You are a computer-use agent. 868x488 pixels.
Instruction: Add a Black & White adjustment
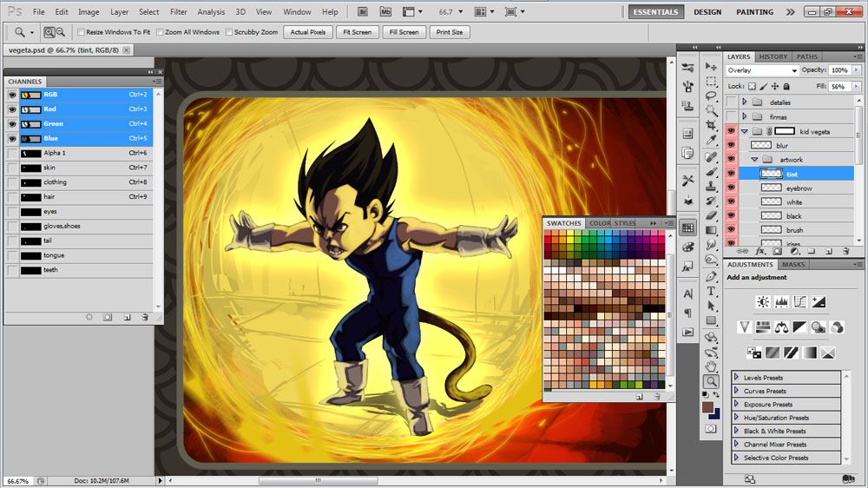799,327
